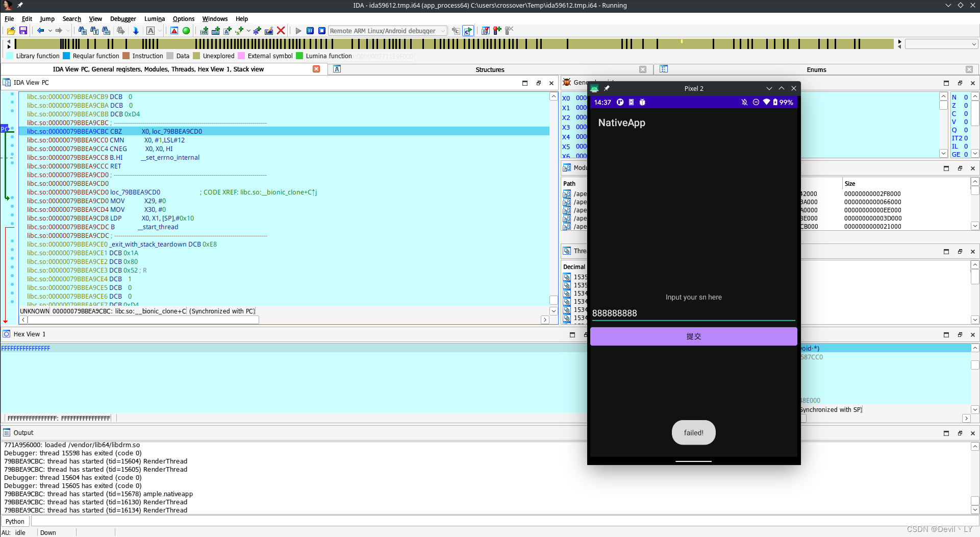980x537 pixels.
Task: Jump forward with the grey right arrow
Action: coord(59,31)
